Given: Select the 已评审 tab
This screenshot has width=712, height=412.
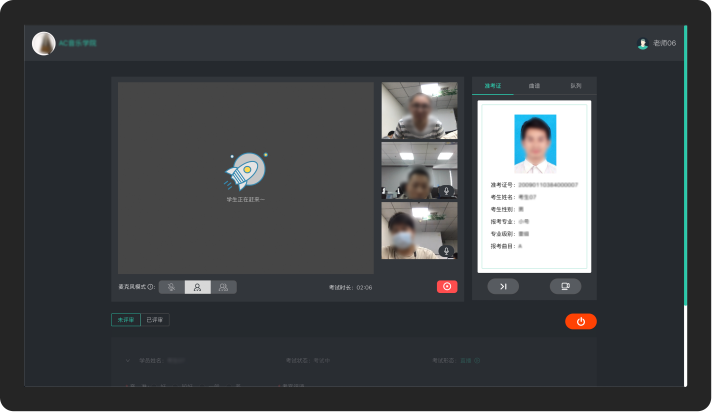Looking at the screenshot, I should click(x=155, y=320).
